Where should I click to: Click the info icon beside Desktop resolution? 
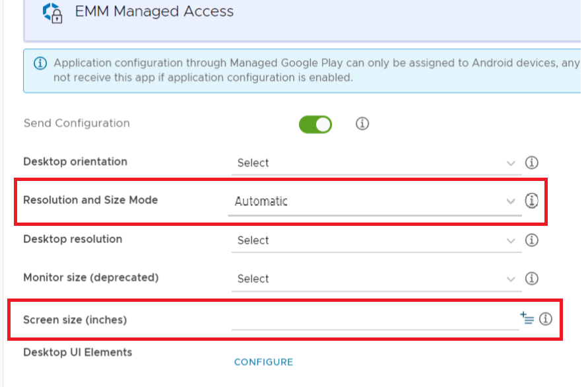coord(532,240)
